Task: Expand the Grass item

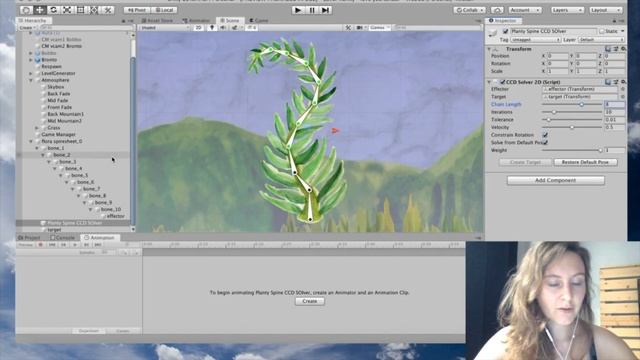Action: (x=37, y=128)
